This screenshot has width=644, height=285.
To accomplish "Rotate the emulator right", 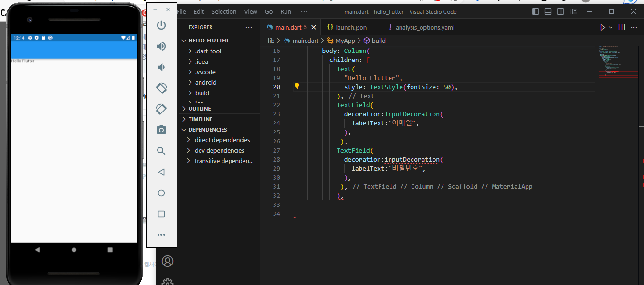I will tap(161, 109).
